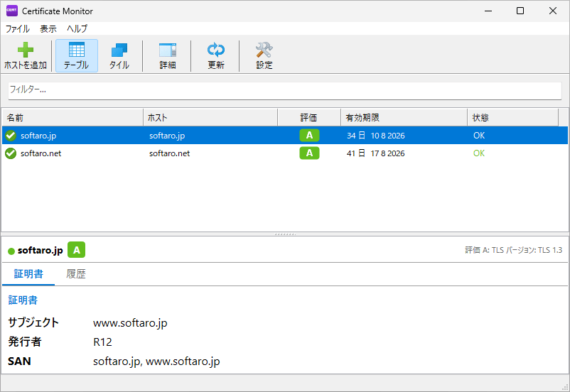This screenshot has height=392, width=570.
Task: Click the softaro.jp heading in details pane
Action: point(41,250)
